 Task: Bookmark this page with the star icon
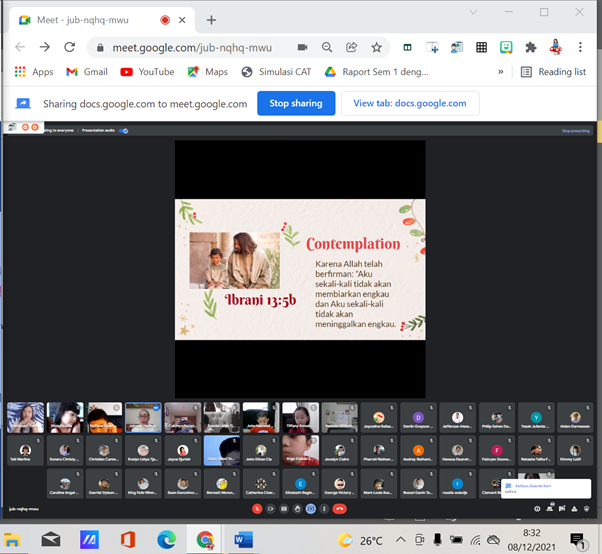(x=377, y=47)
